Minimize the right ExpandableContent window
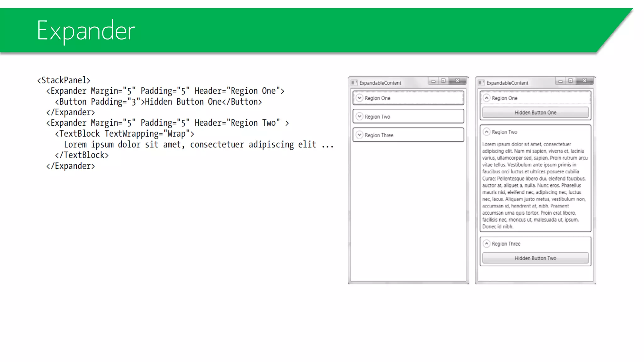Viewport: 644px width, 362px height. coord(560,81)
